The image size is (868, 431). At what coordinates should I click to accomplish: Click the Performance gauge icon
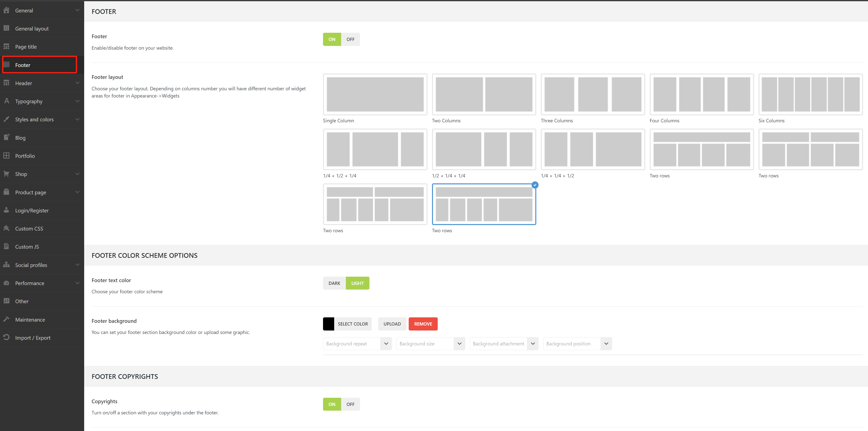tap(6, 283)
